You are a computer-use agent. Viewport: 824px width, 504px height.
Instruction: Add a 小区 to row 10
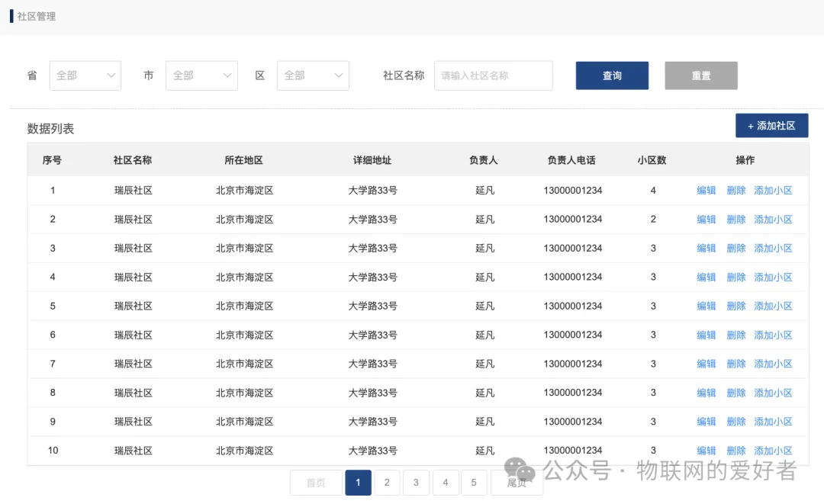[x=773, y=451]
